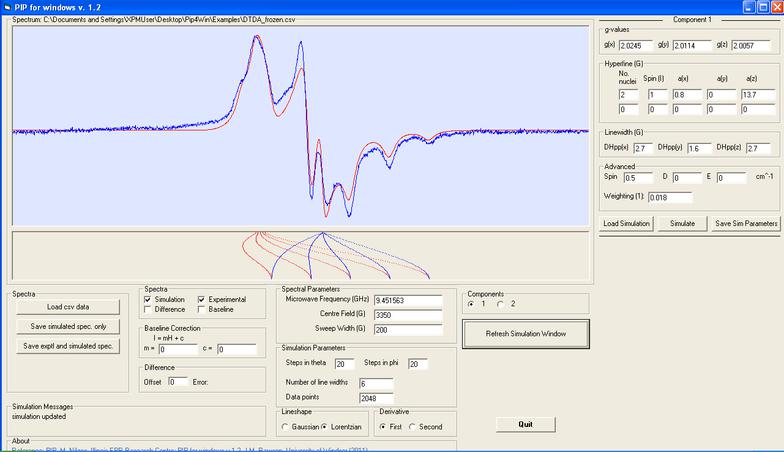Enable the Baseline checkbox
Screen dimensions: 784x452
point(202,310)
